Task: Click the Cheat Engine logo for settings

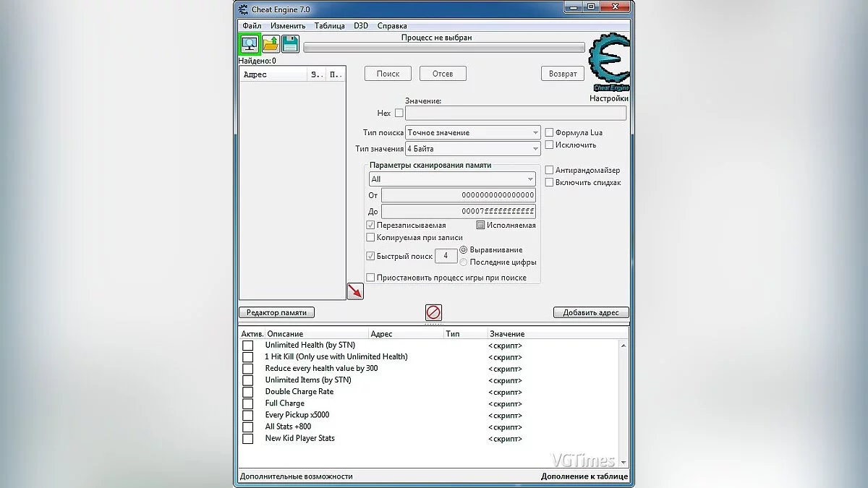Action: (x=608, y=67)
